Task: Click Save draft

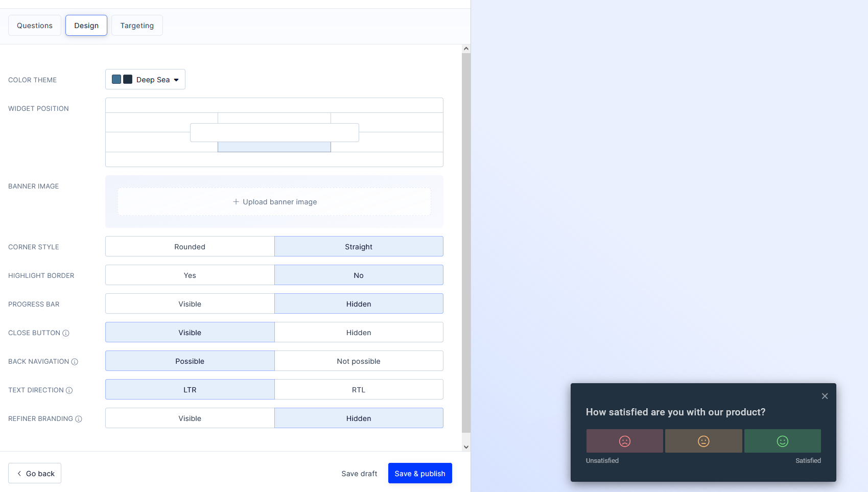Action: click(x=359, y=474)
